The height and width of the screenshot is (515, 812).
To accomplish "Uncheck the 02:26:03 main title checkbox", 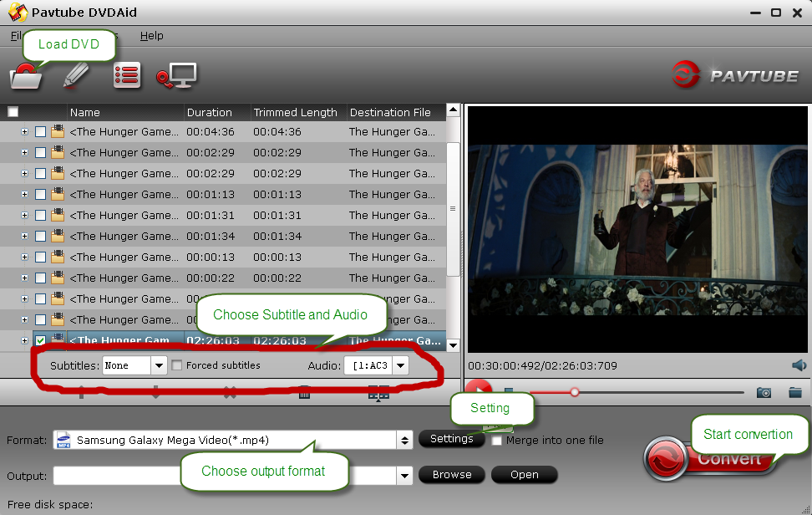I will coord(40,340).
